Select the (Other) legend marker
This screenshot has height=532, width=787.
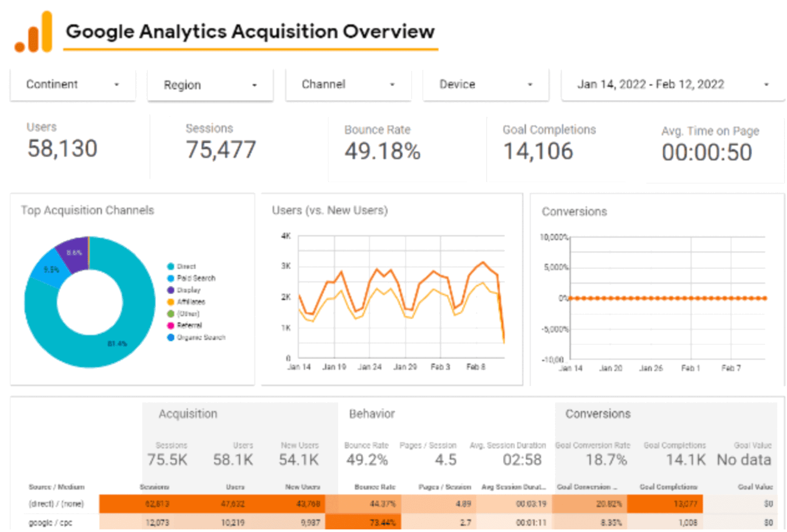[170, 313]
